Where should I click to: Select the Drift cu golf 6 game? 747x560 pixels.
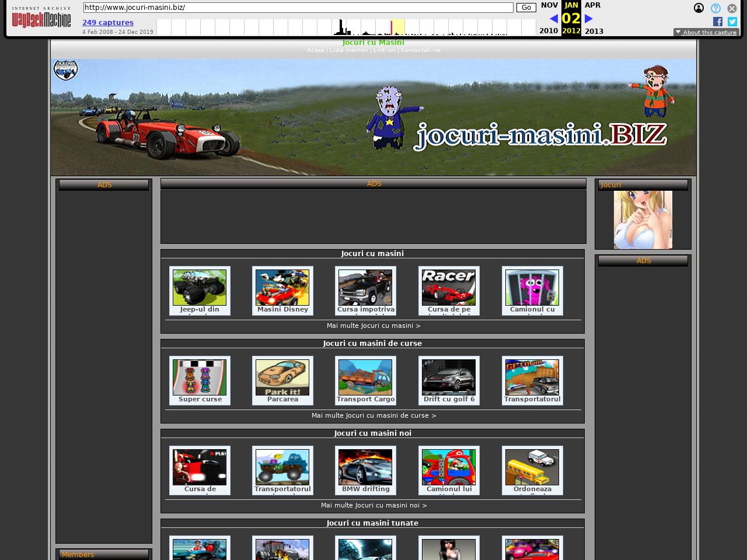(x=449, y=377)
